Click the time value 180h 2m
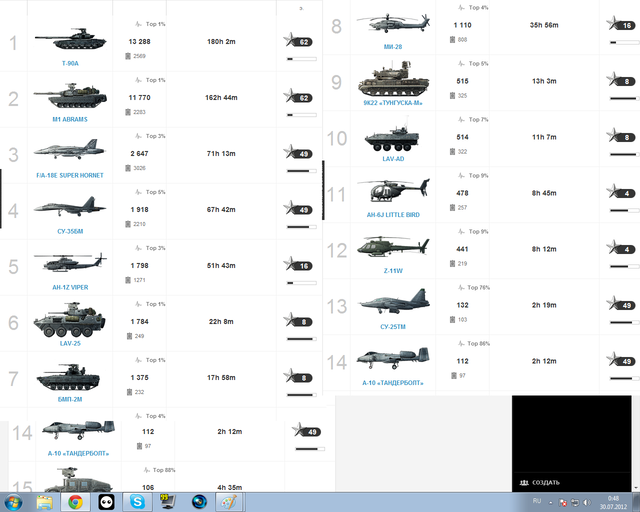Image resolution: width=640 pixels, height=512 pixels. pos(221,42)
